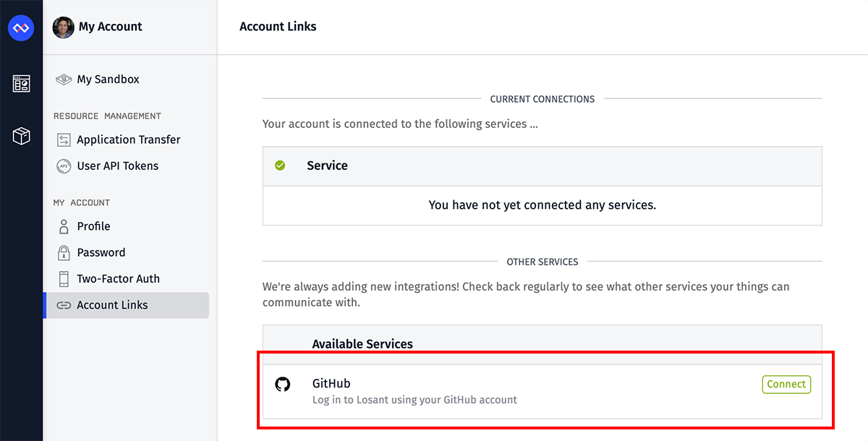The height and width of the screenshot is (441, 868).
Task: Click the Losant logo icon
Action: [x=21, y=28]
